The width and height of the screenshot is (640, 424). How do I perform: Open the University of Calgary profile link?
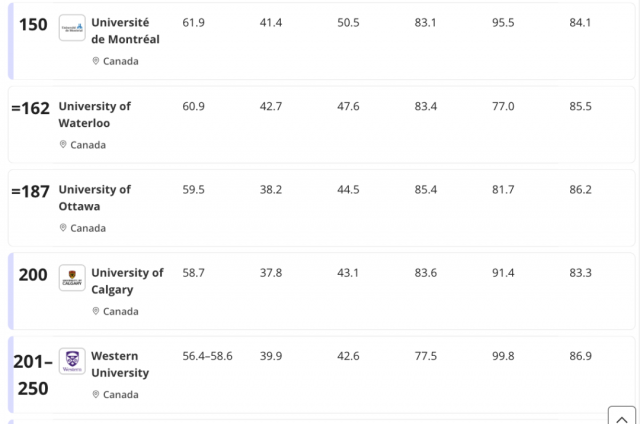click(x=127, y=281)
